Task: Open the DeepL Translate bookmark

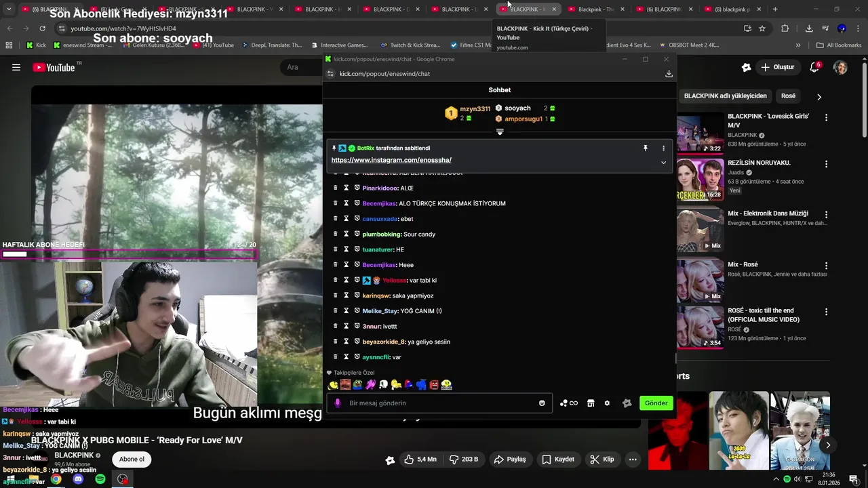Action: [x=271, y=45]
